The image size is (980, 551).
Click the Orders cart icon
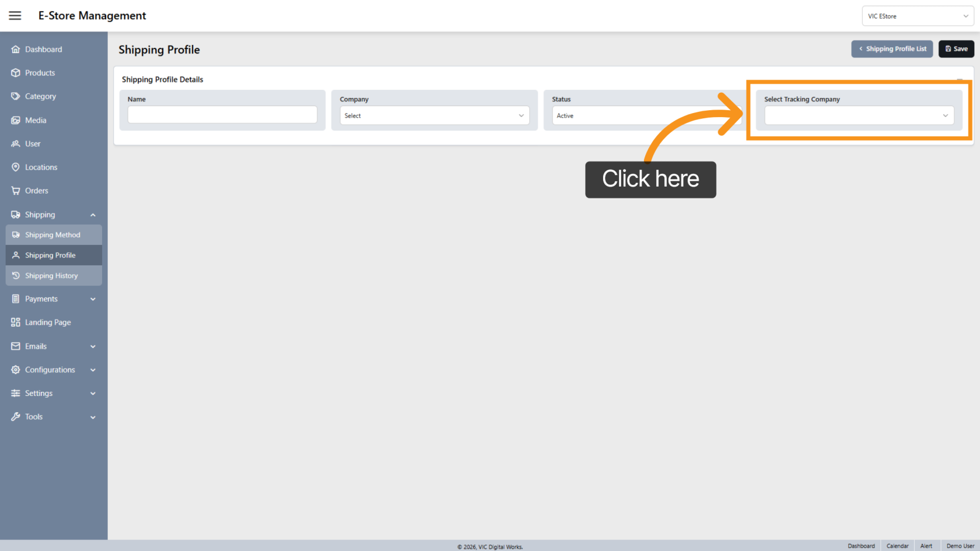click(x=16, y=191)
